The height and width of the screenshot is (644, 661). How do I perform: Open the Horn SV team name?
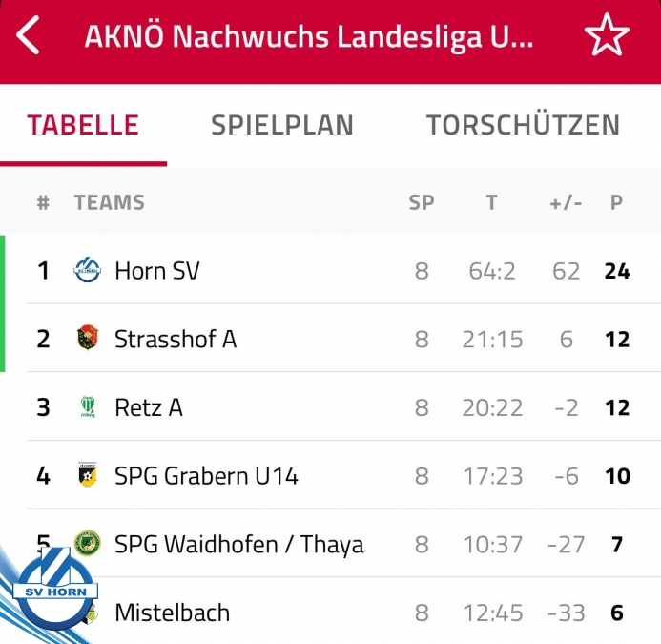point(157,271)
